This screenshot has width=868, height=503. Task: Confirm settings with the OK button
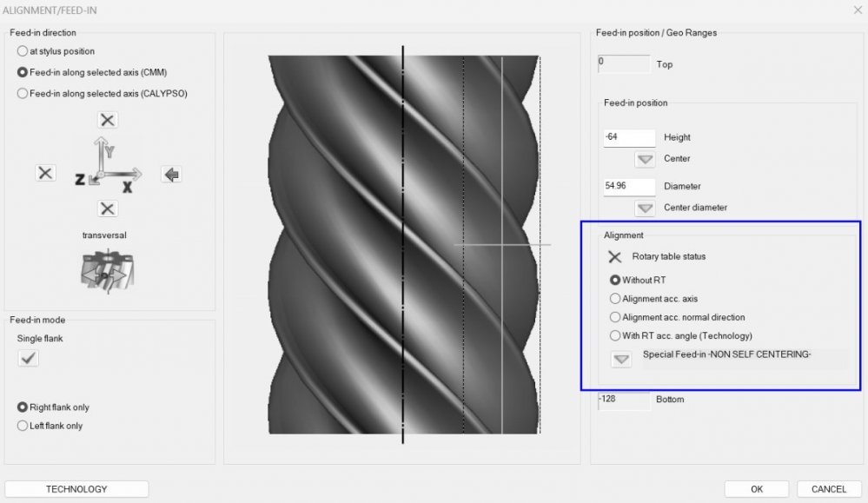pos(756,489)
